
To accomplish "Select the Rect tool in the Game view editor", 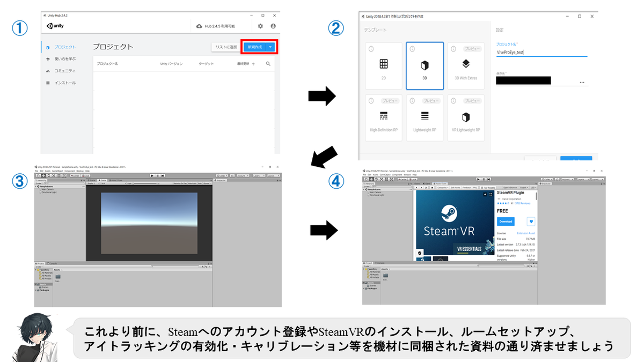I will (x=59, y=176).
